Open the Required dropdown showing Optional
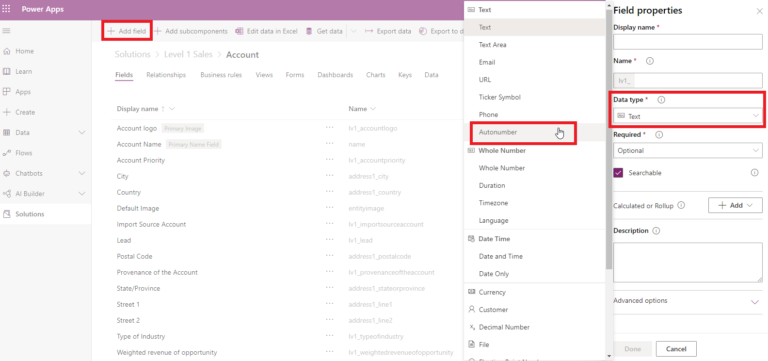Screen dimensions: 768x361 688,150
